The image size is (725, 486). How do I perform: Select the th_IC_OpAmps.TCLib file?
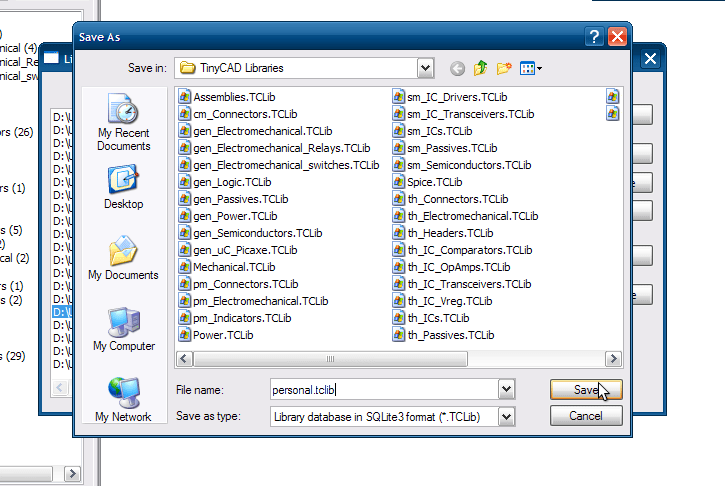coord(458,267)
